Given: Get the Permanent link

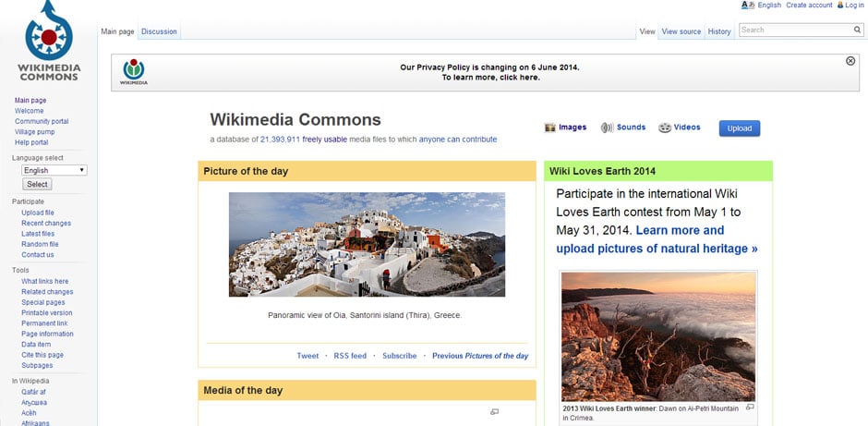Looking at the screenshot, I should pyautogui.click(x=44, y=323).
